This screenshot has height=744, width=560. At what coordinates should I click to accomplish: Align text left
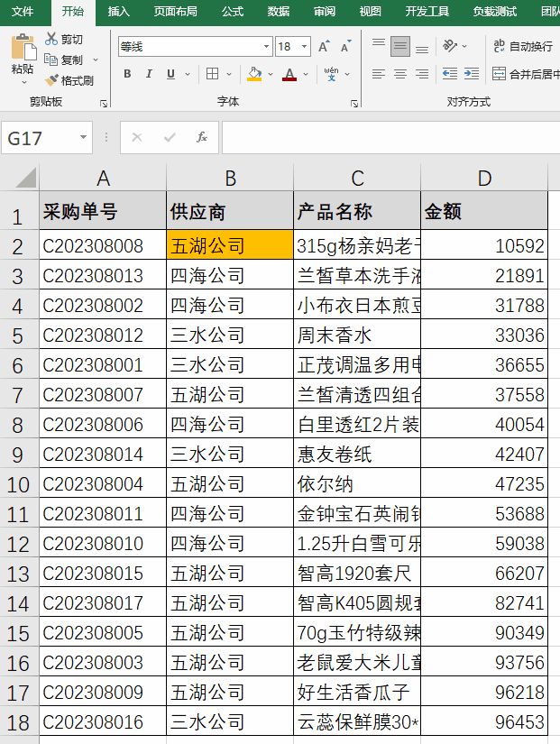tap(379, 74)
